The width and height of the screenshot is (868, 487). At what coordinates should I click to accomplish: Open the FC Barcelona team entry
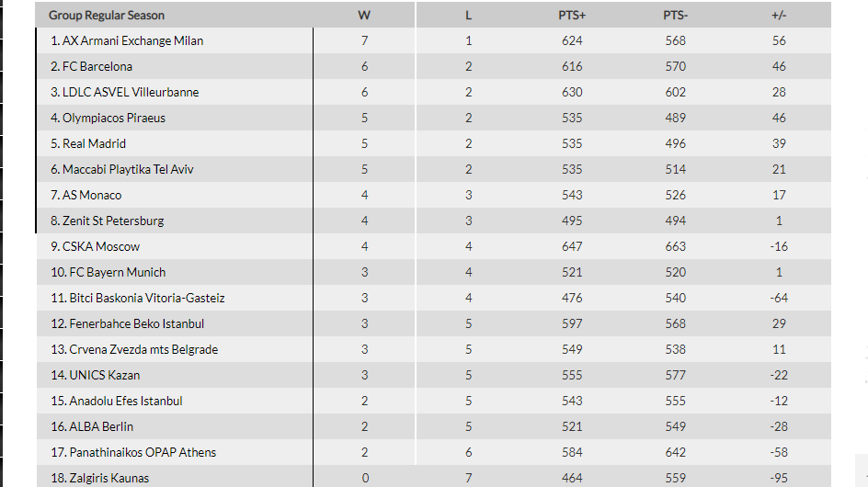point(97,66)
